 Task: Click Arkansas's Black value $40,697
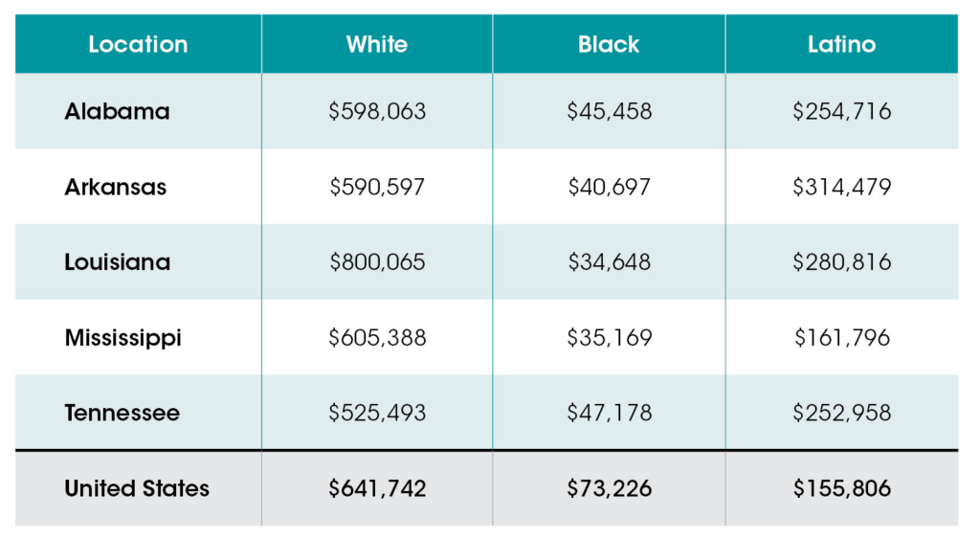click(x=609, y=187)
